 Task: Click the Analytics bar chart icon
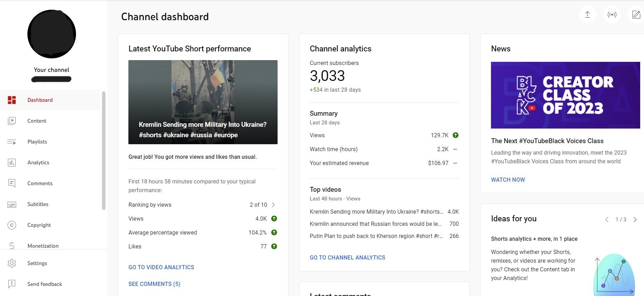12,163
